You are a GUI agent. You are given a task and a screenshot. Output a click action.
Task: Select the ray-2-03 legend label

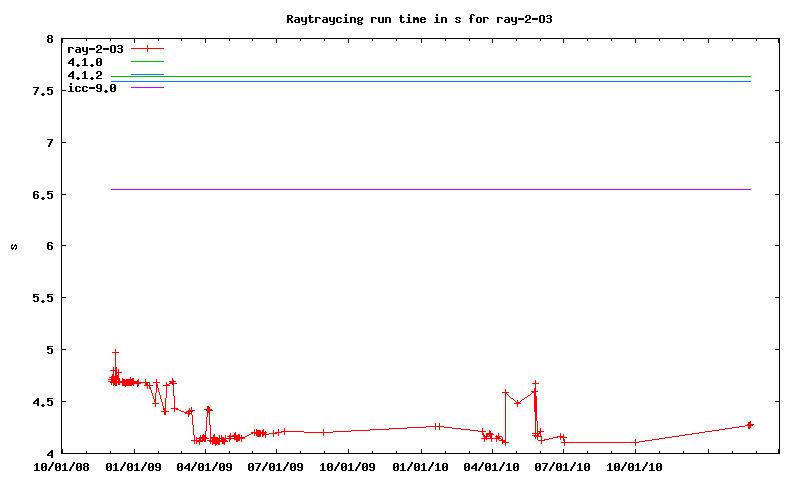(95, 48)
